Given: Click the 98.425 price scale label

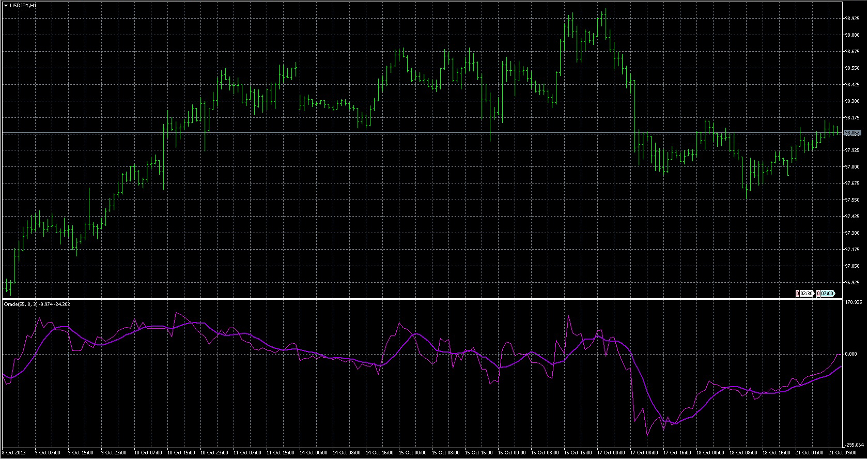Looking at the screenshot, I should pos(852,85).
